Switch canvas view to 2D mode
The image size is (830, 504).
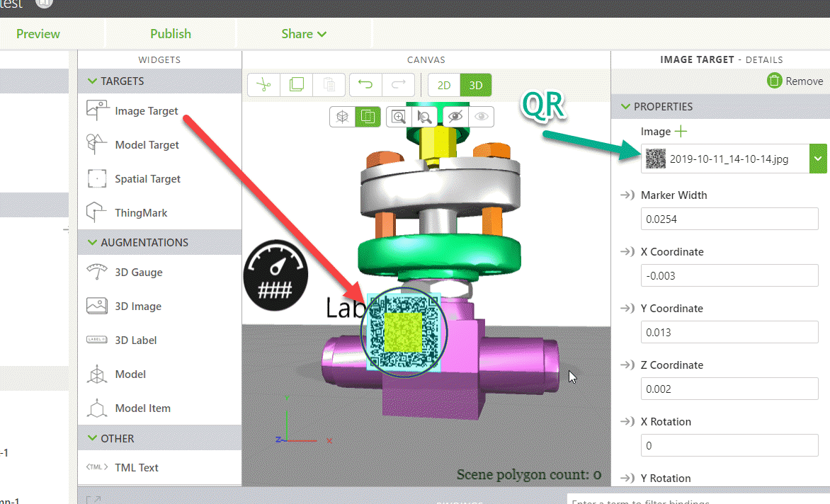pos(443,84)
